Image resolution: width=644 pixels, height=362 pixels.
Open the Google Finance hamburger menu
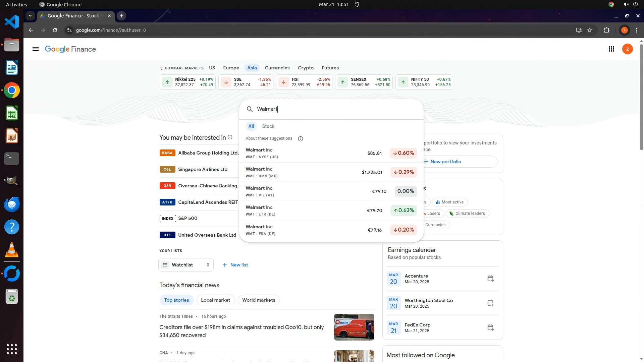[x=36, y=49]
